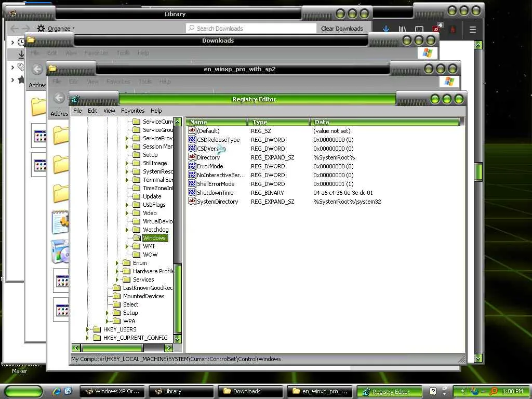532x399 pixels.
Task: Expand the Hardware Profiles key
Action: [x=117, y=271]
